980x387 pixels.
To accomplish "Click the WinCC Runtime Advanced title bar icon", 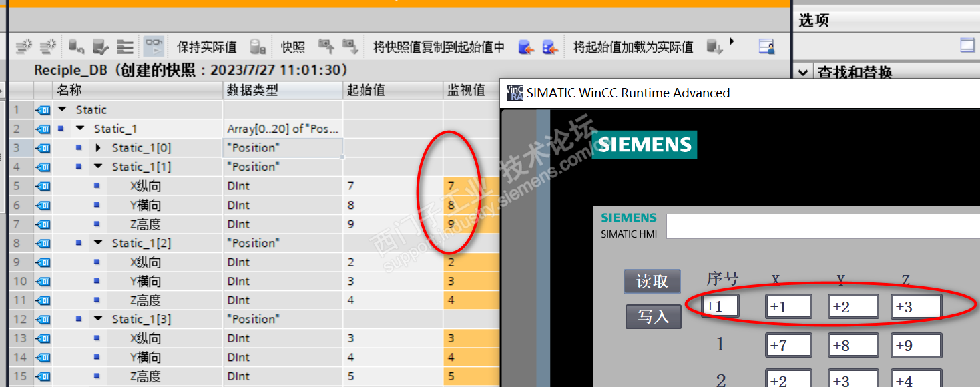I will [x=515, y=93].
